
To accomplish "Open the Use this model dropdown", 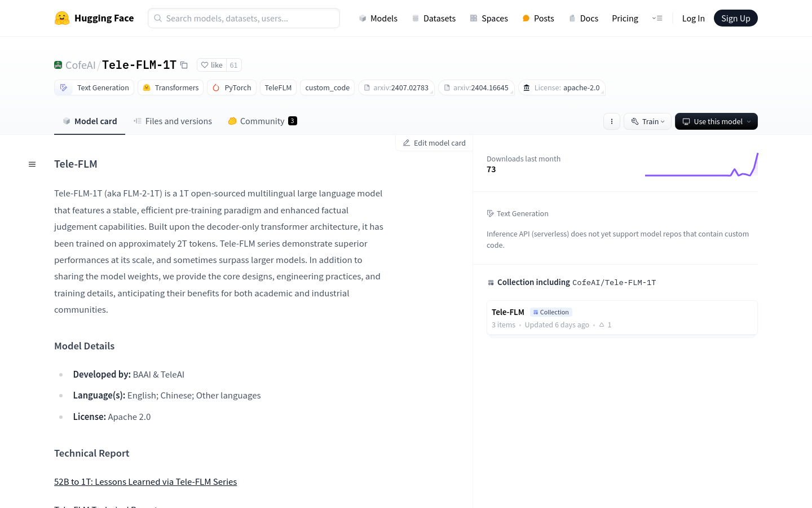I will (716, 121).
